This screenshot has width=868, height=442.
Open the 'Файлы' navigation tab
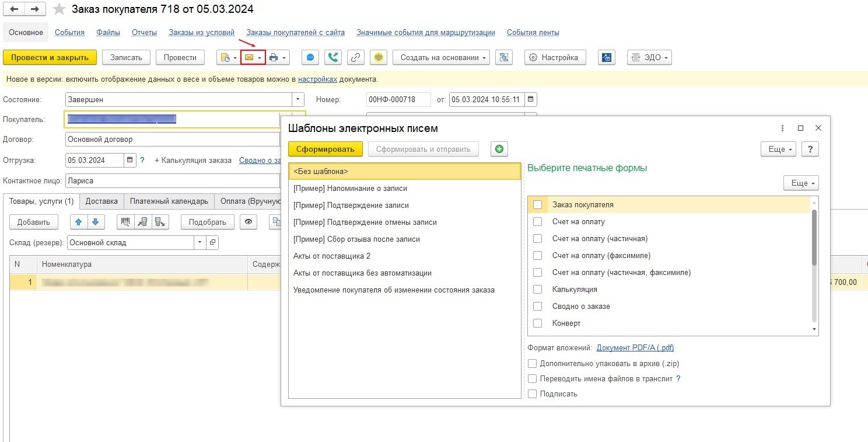coord(108,33)
